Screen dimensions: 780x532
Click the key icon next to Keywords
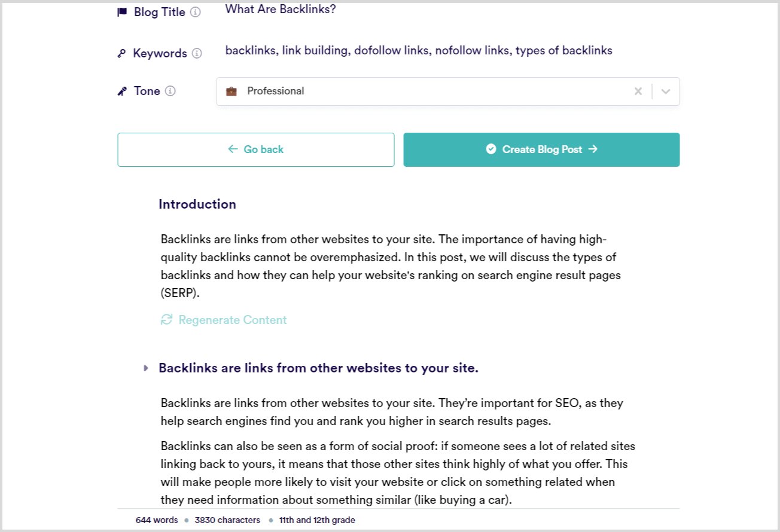pyautogui.click(x=122, y=53)
